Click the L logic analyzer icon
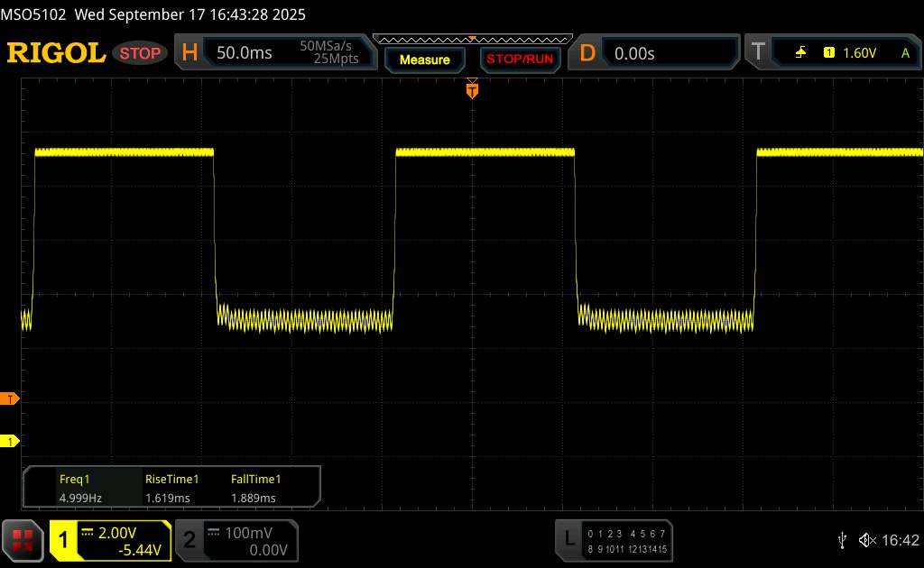This screenshot has width=924, height=568. [x=569, y=539]
